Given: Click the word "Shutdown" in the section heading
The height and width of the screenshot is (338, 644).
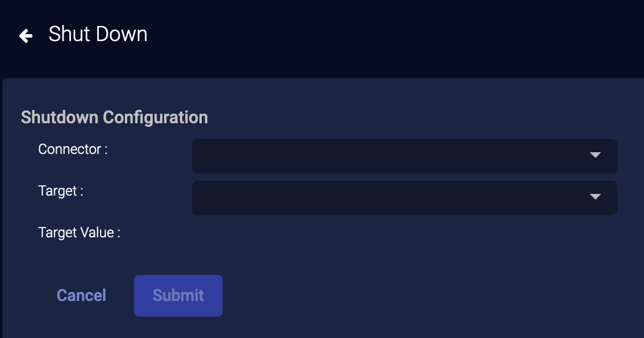Looking at the screenshot, I should click(60, 117).
